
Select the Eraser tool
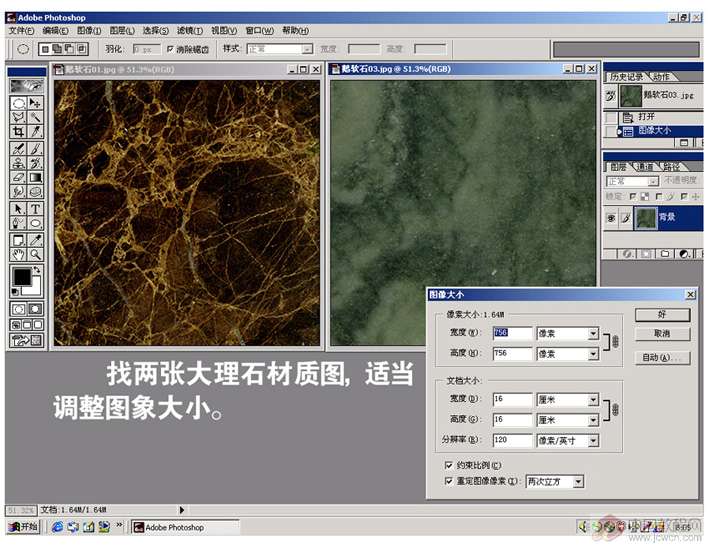click(x=19, y=177)
